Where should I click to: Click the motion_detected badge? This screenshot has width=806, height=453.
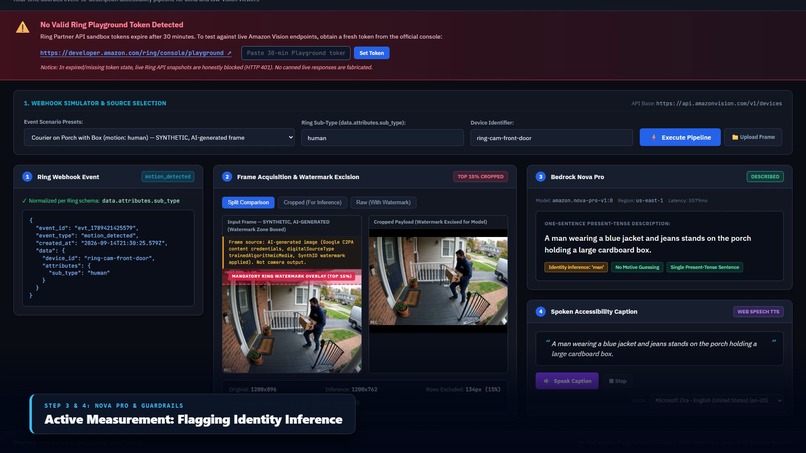168,176
